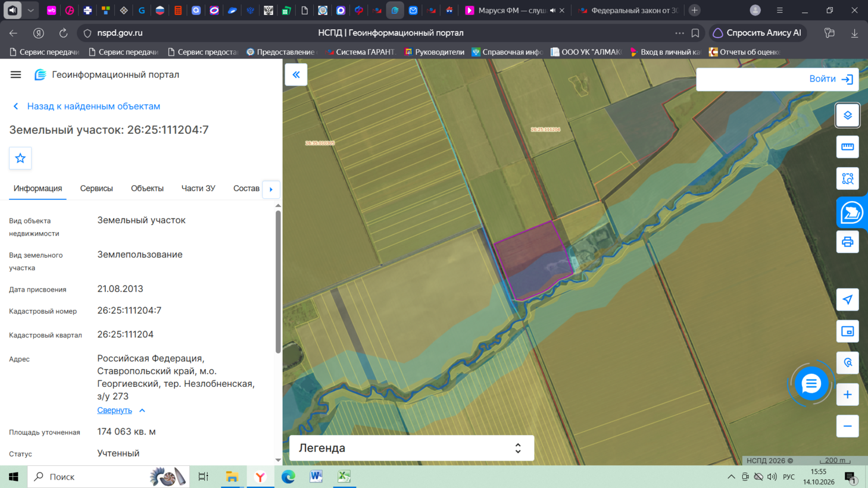
Task: Expand the Легенда panel
Action: click(x=411, y=448)
